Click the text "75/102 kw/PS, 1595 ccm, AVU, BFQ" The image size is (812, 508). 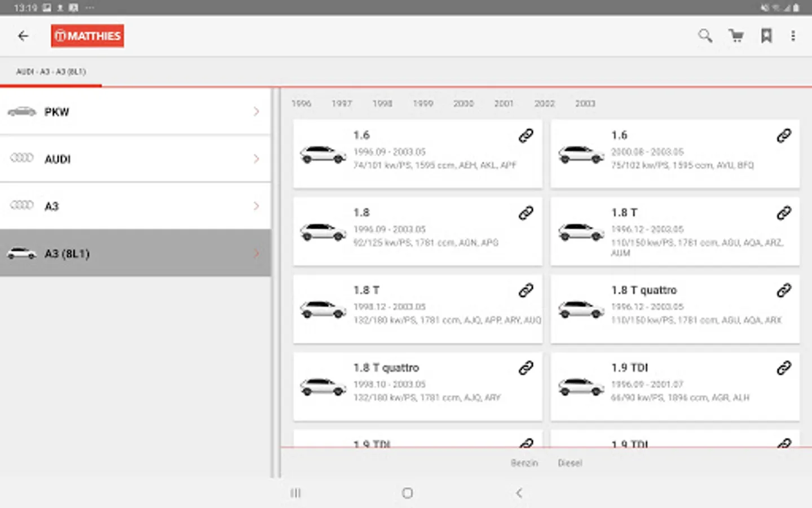(682, 165)
